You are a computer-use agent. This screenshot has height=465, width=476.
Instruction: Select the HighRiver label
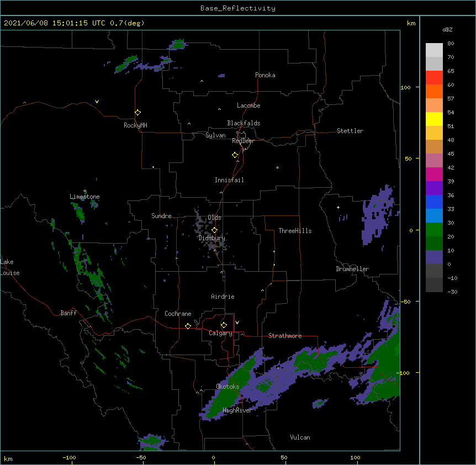pos(237,410)
